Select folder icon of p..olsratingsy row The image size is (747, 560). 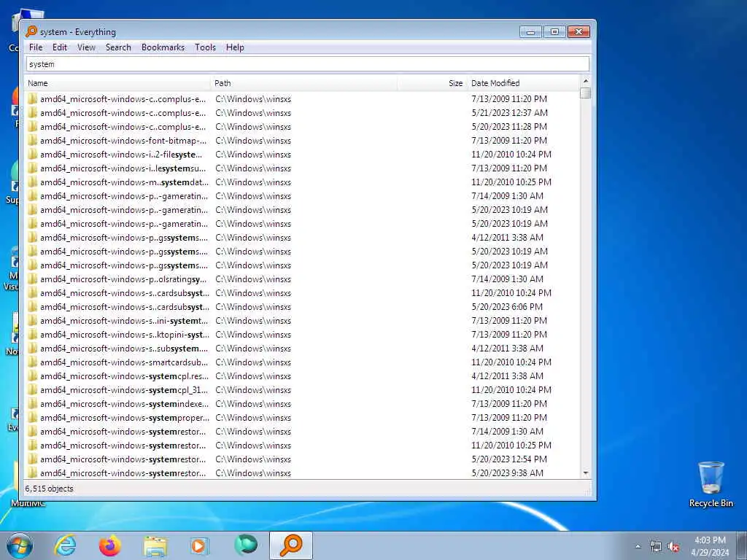(x=32, y=279)
